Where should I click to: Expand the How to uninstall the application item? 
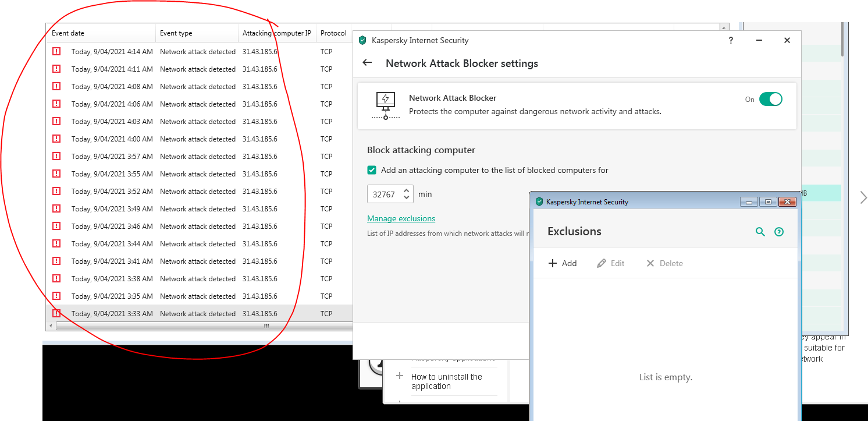[x=400, y=376]
